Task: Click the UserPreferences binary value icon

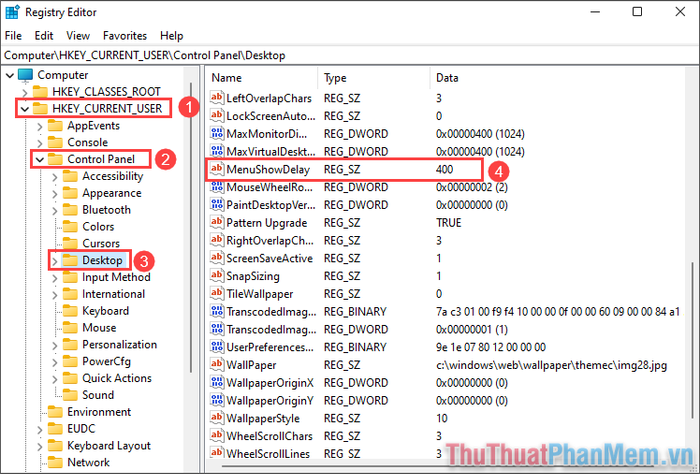Action: [217, 347]
